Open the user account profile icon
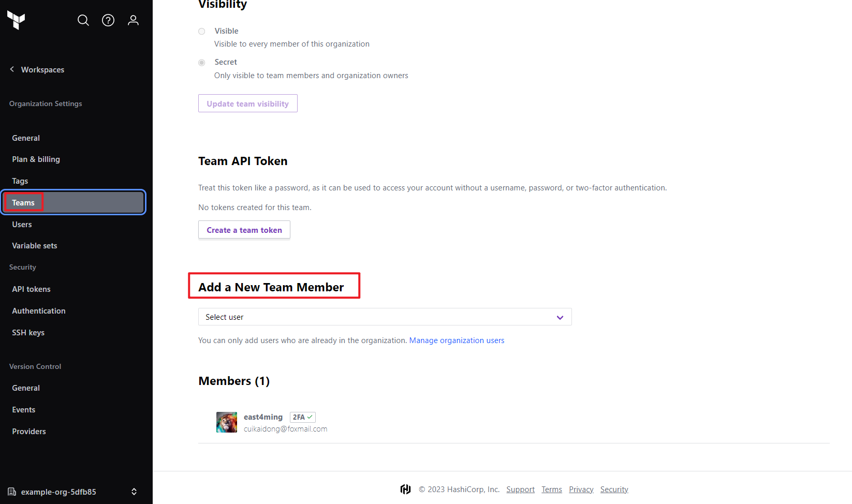 coord(133,20)
